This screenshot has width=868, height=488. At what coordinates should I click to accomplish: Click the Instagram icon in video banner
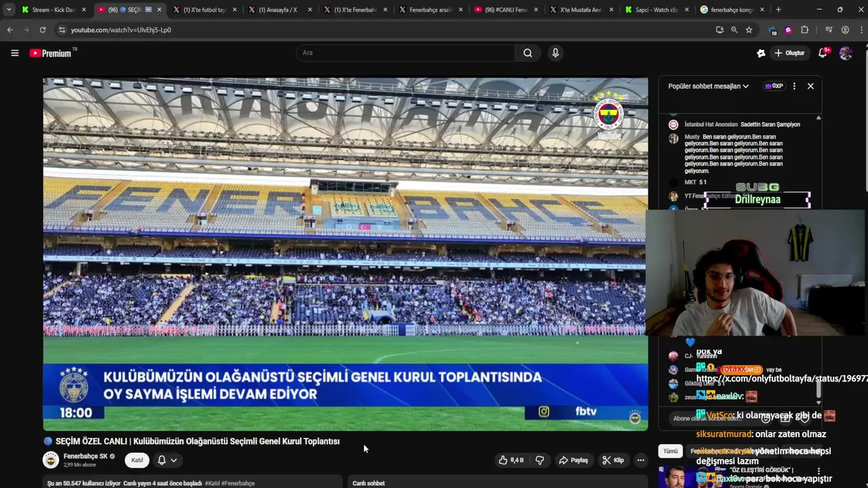tap(544, 411)
